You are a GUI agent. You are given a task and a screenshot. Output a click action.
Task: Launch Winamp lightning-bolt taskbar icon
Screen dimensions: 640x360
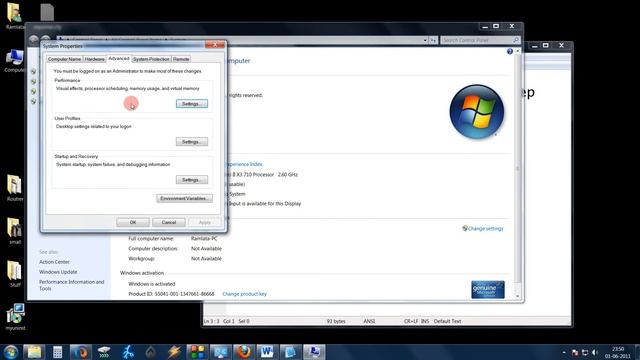pos(174,352)
